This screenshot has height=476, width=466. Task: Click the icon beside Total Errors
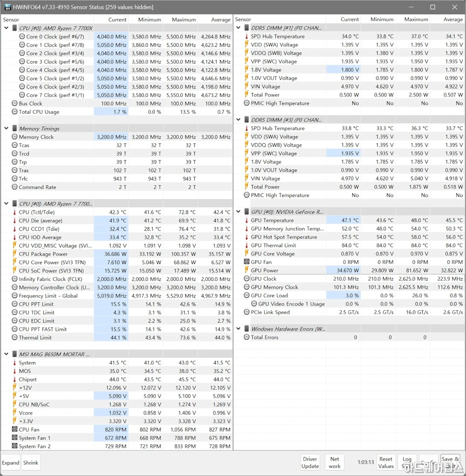(247, 337)
